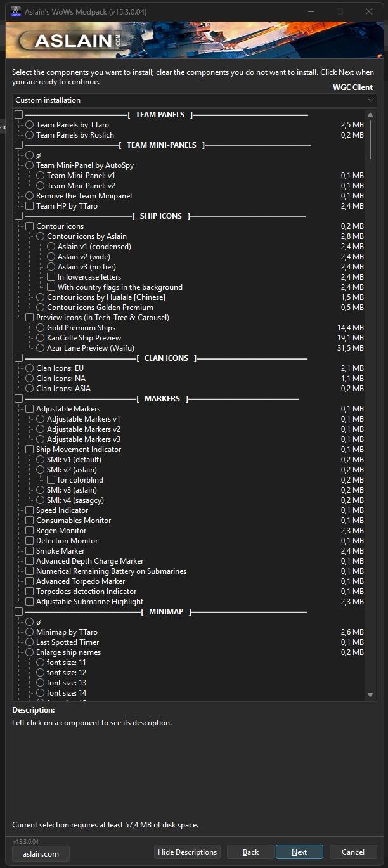This screenshot has height=868, width=388.
Task: Choose Team Mini-Panel: v1 option
Action: point(40,176)
